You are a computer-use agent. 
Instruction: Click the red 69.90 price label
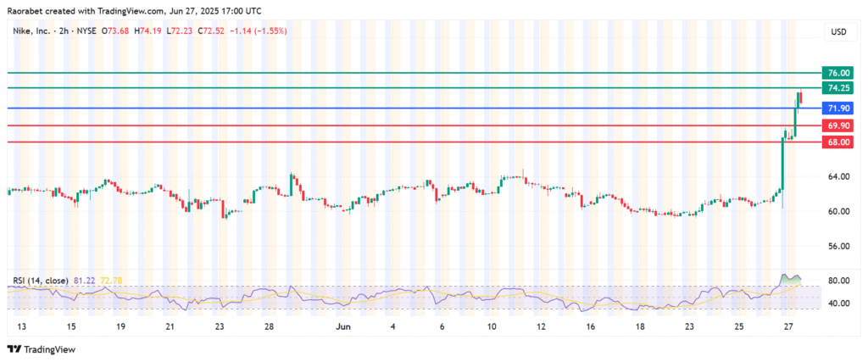[x=837, y=125]
